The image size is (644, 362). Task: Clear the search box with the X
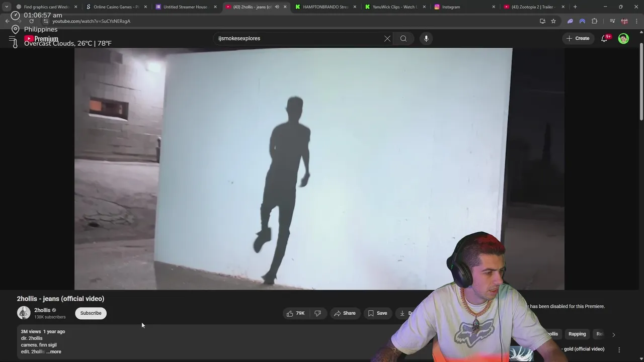point(387,38)
